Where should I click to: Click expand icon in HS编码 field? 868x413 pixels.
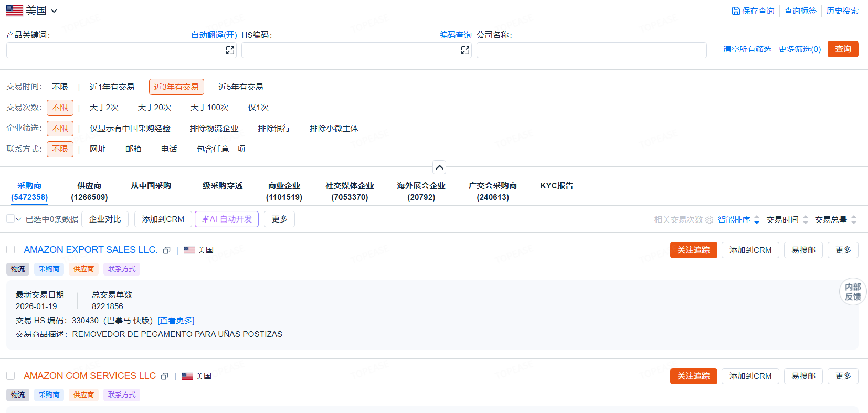(465, 50)
